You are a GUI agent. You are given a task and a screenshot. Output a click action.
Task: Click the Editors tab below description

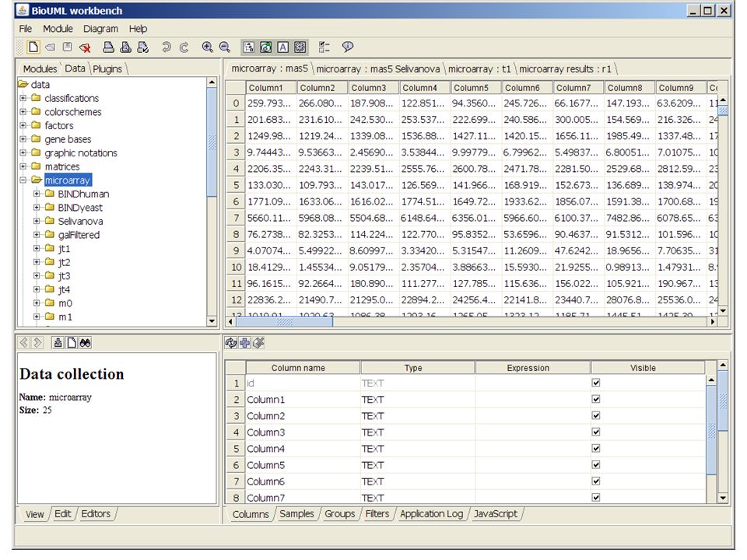coord(96,514)
